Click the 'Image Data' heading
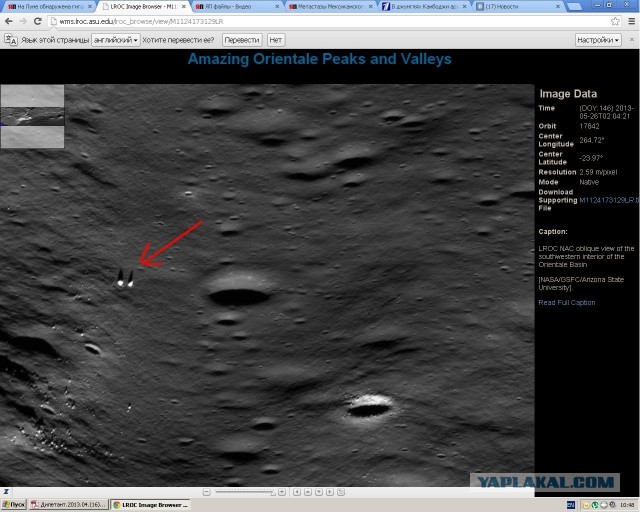This screenshot has width=640, height=512. [568, 94]
